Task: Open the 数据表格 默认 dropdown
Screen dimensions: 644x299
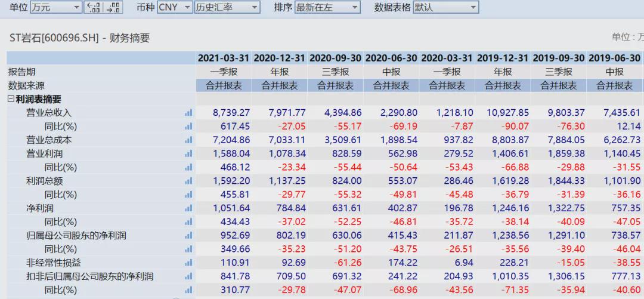Action: point(445,7)
